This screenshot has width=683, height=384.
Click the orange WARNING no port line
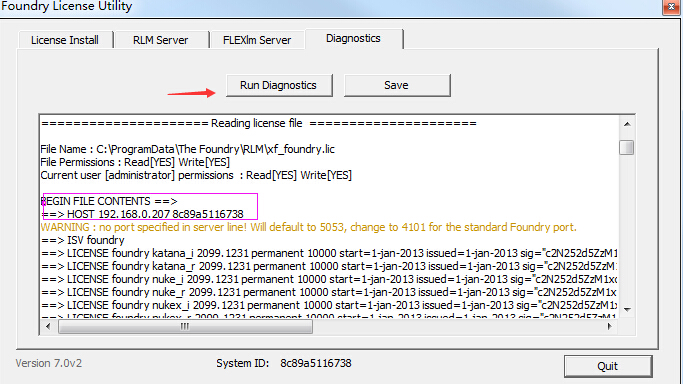coord(308,227)
